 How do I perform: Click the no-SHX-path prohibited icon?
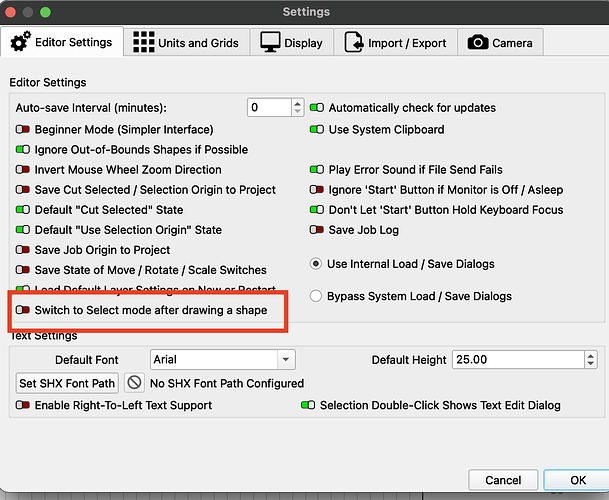(x=134, y=383)
